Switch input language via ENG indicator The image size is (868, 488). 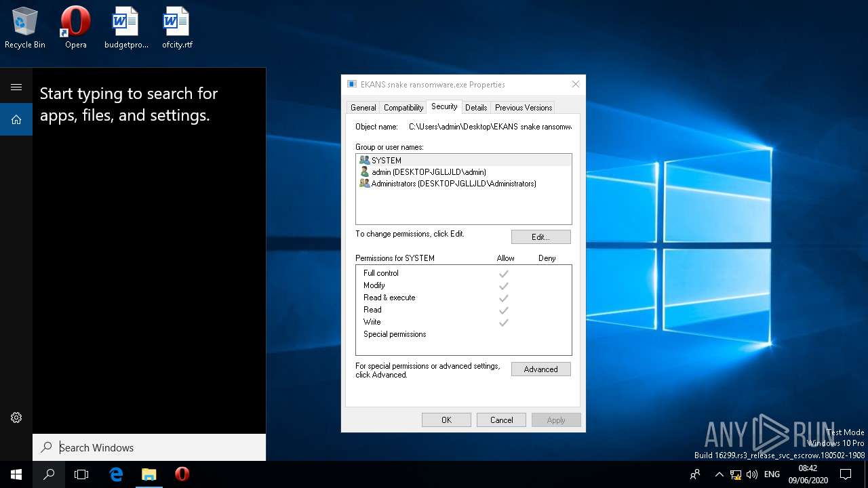tap(772, 474)
